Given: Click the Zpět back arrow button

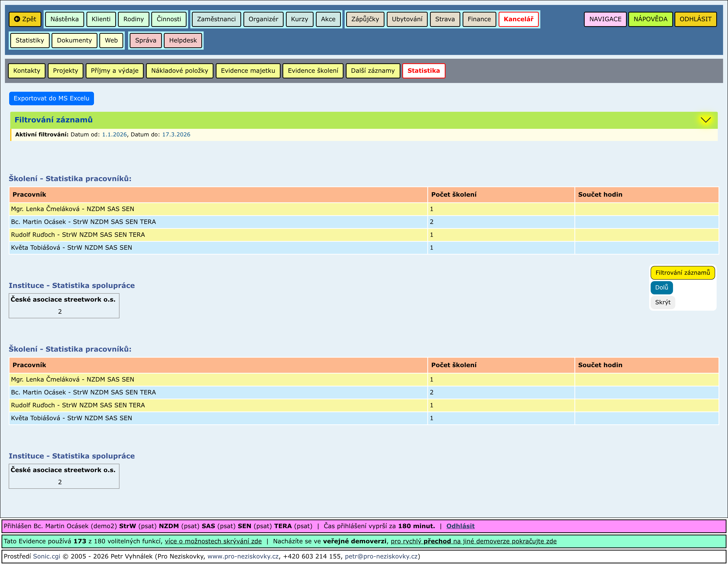Looking at the screenshot, I should point(25,19).
